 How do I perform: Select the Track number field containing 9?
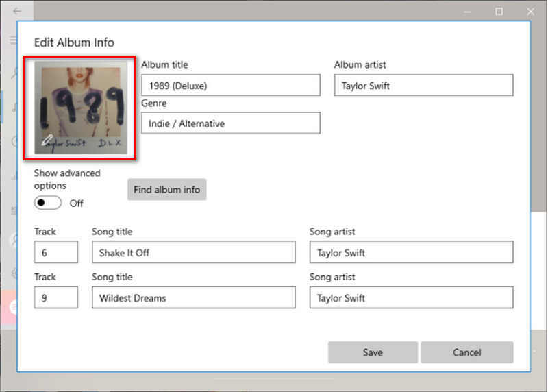click(x=56, y=297)
